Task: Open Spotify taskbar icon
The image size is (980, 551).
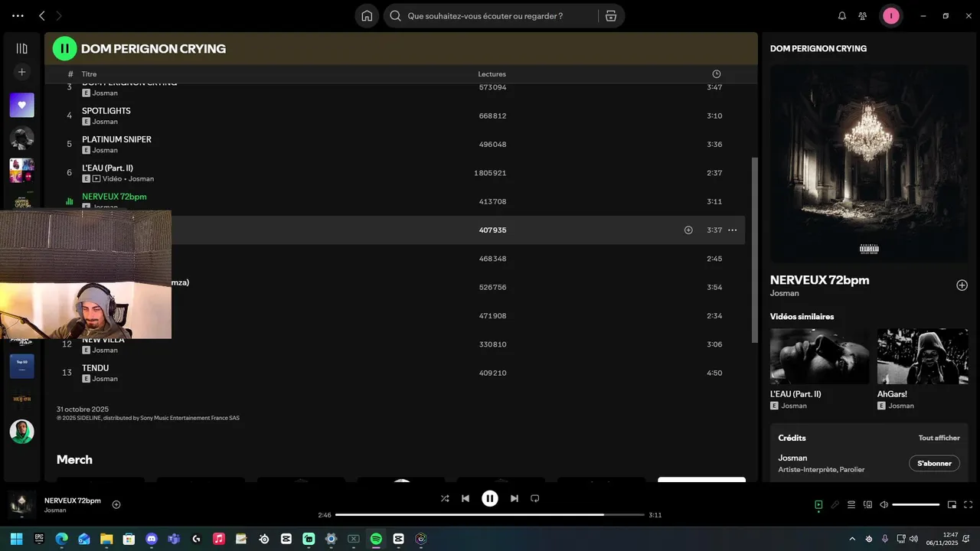Action: click(376, 539)
